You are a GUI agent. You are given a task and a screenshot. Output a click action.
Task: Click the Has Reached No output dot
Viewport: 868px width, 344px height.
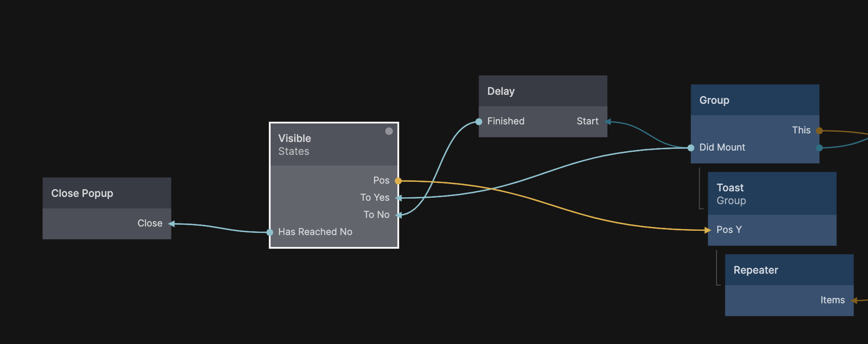click(270, 232)
